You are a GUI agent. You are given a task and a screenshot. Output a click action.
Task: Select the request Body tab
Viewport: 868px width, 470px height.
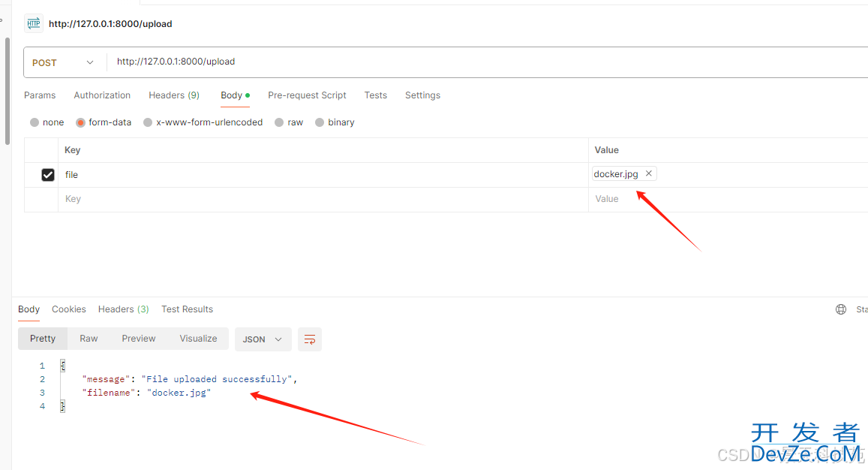tap(235, 95)
